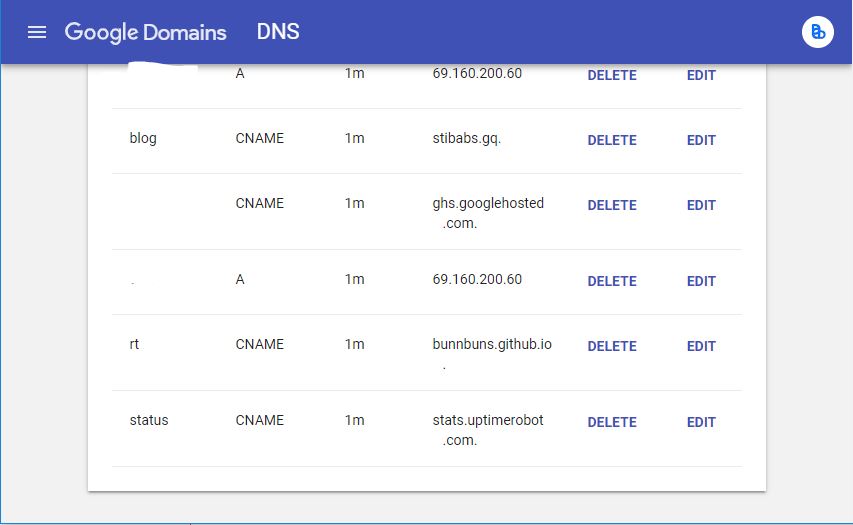Edit the status CNAME record

tap(701, 423)
